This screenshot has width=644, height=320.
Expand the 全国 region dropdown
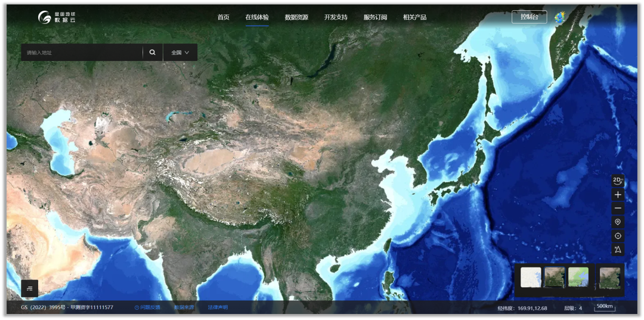point(180,53)
